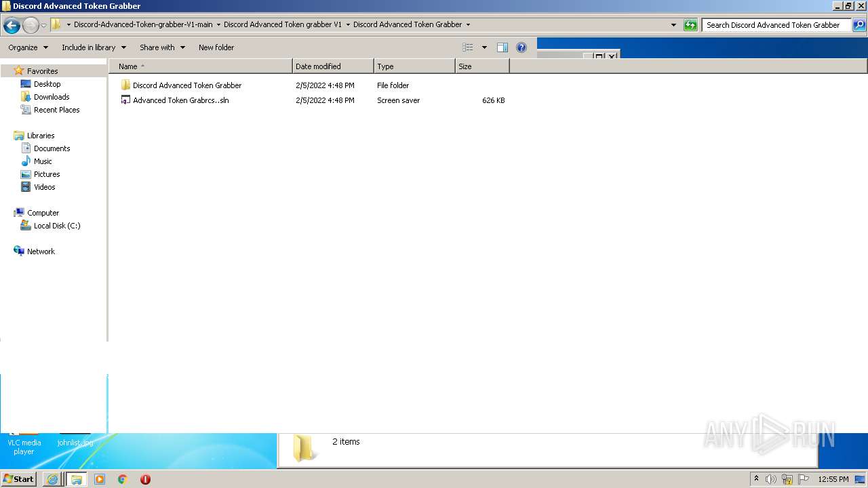This screenshot has width=868, height=488.
Task: Refresh the folder view
Action: tap(690, 25)
